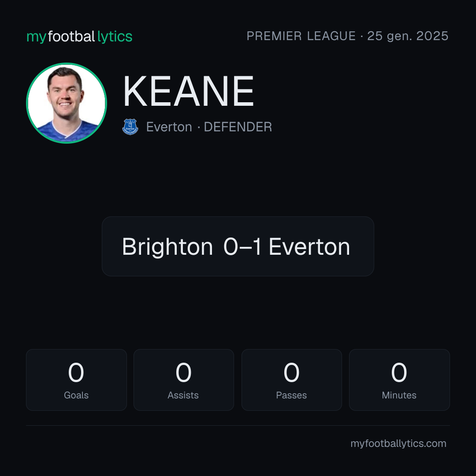The image size is (476, 476).
Task: Click the PREMIER LEAGUE competition label
Action: coord(301,36)
